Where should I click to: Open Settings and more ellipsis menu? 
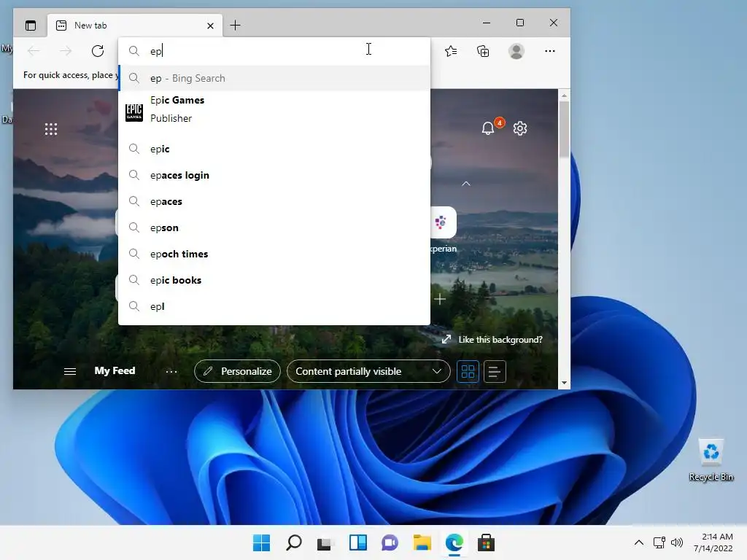(x=550, y=51)
